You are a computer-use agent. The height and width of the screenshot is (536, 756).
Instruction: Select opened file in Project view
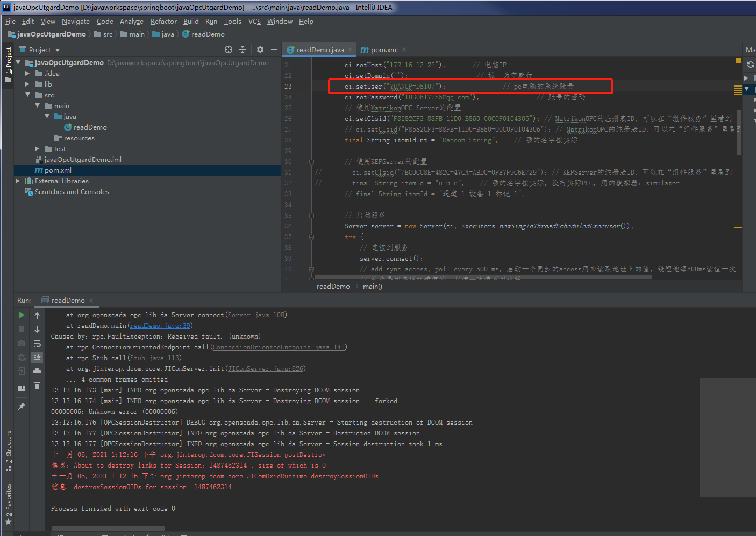[228, 49]
